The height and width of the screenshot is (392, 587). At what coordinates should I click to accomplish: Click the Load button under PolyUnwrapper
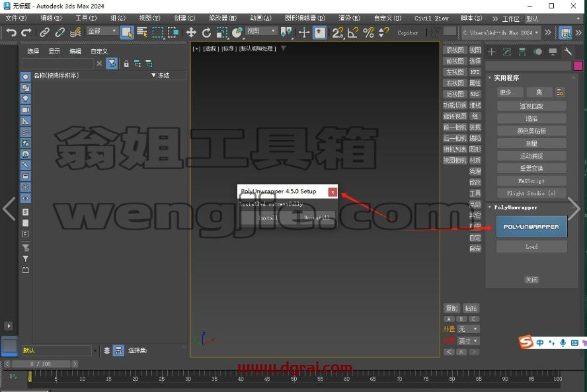(x=531, y=247)
